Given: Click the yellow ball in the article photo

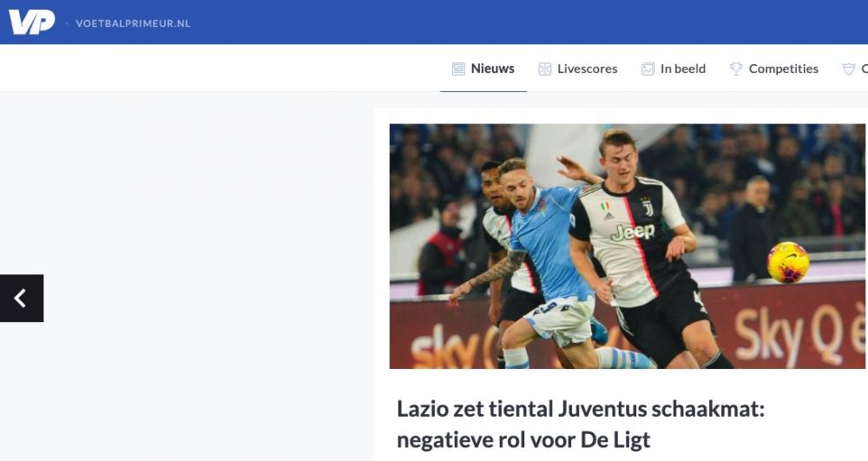Looking at the screenshot, I should (788, 262).
